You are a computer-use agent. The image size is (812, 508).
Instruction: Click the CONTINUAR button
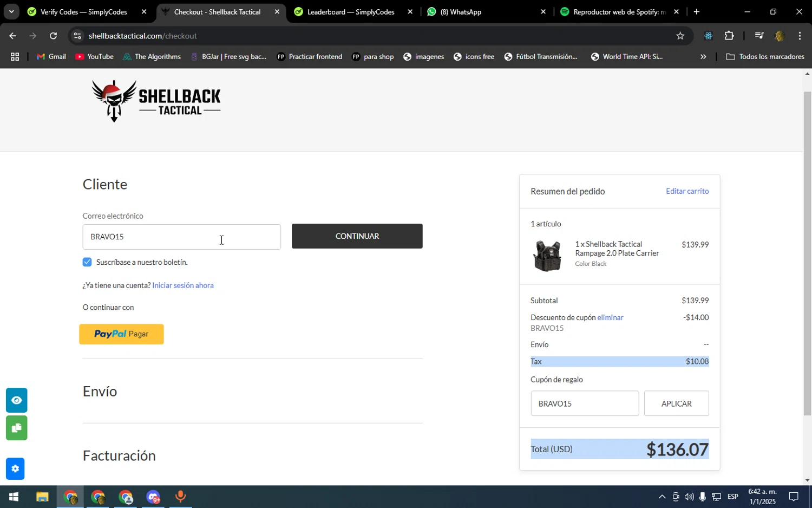[x=357, y=236]
